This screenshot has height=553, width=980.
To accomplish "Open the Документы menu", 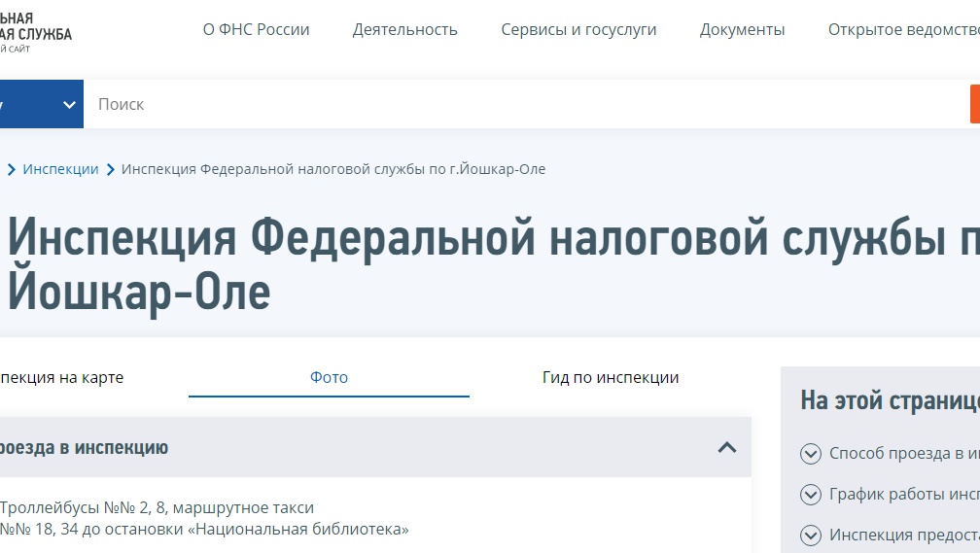I will pyautogui.click(x=742, y=29).
